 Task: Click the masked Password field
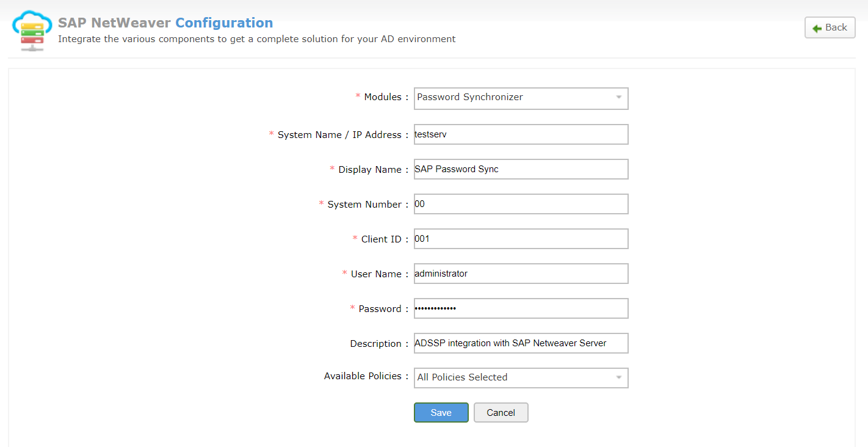521,308
